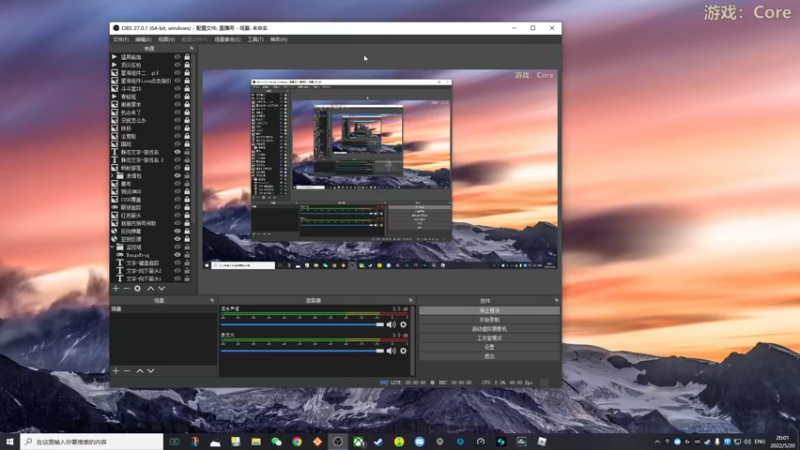Remove selected source with minus icon

click(127, 289)
